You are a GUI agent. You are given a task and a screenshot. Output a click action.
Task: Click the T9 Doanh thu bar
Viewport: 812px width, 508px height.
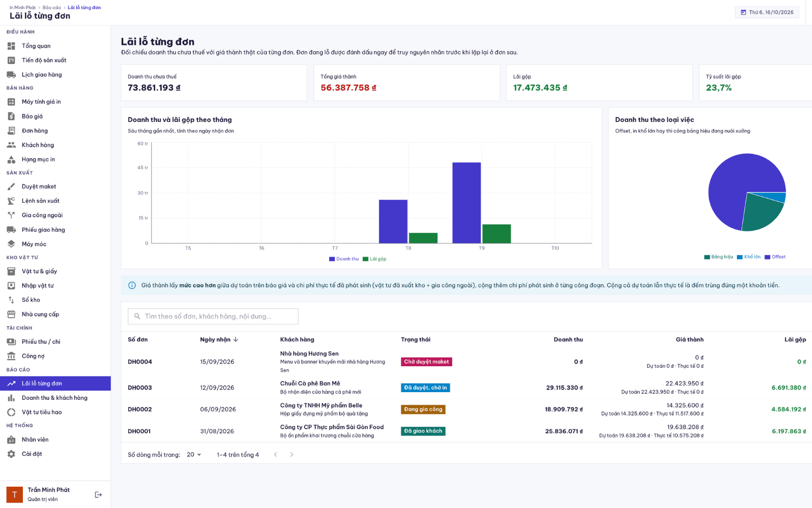click(466, 203)
